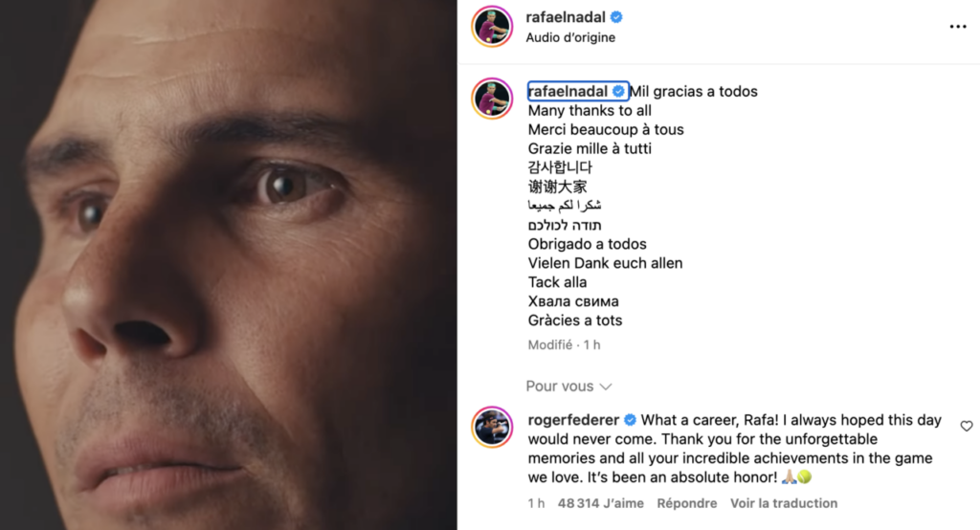This screenshot has width=980, height=530.
Task: Click the verified badge next to rogerfederer
Action: click(x=631, y=420)
